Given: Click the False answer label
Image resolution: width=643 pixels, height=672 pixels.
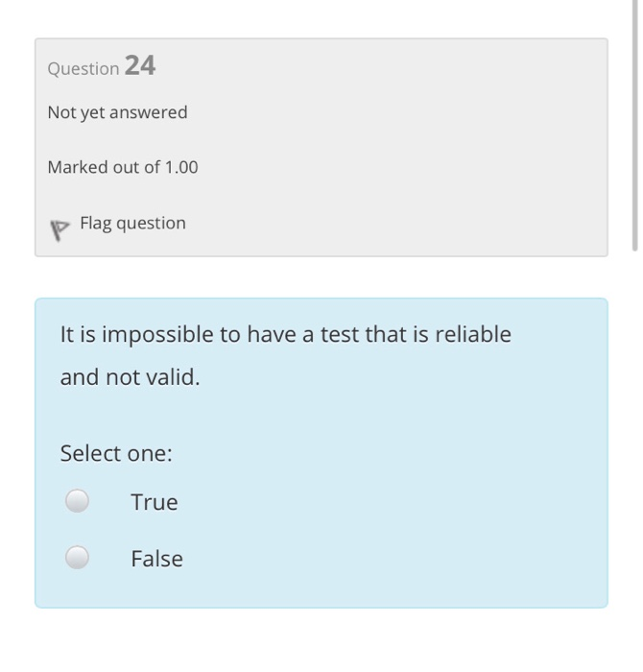Looking at the screenshot, I should (x=156, y=559).
